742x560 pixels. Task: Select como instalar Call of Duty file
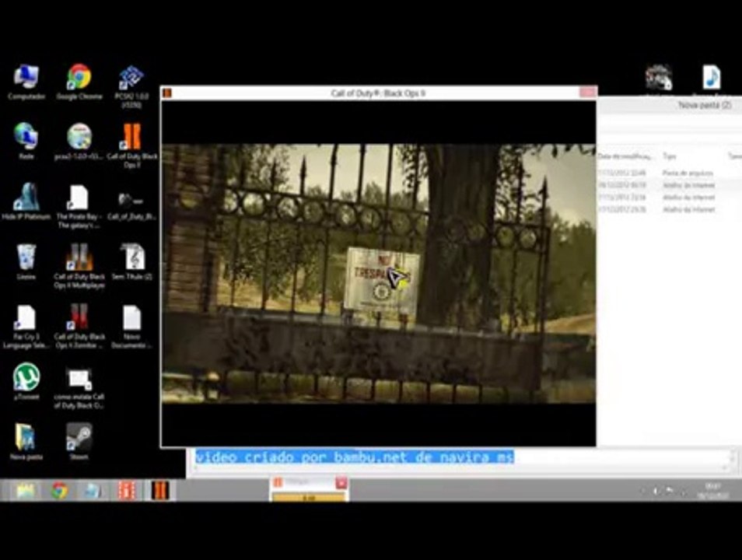pyautogui.click(x=79, y=388)
